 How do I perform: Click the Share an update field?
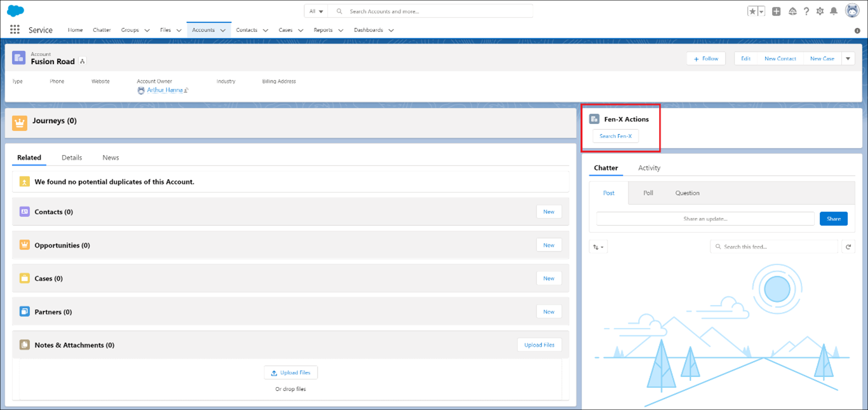pos(705,219)
